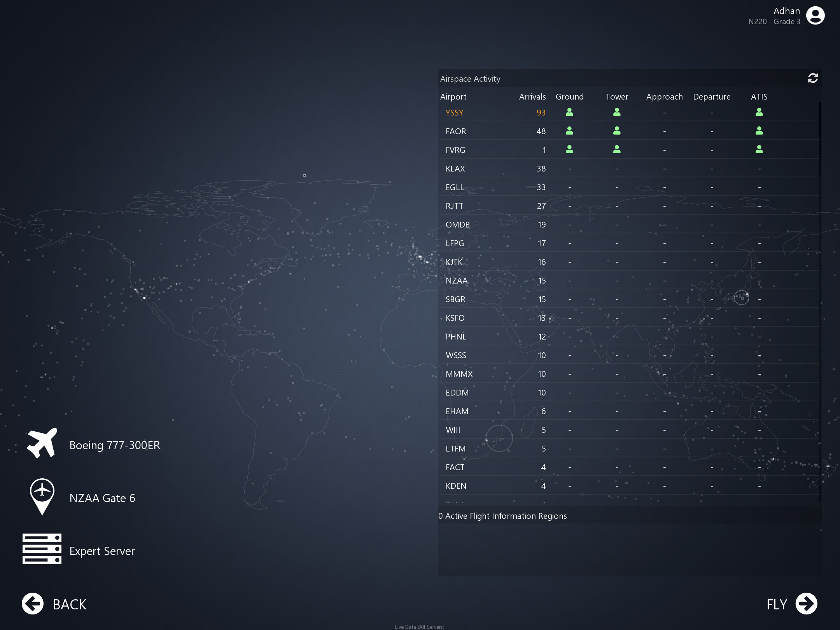The width and height of the screenshot is (840, 630).
Task: Click the back arrow circle icon
Action: click(33, 604)
